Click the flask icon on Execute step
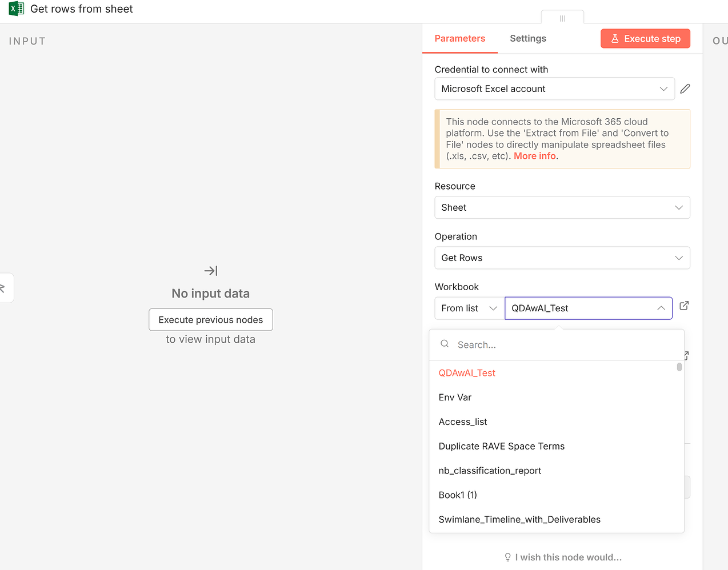This screenshot has width=728, height=570. (615, 39)
